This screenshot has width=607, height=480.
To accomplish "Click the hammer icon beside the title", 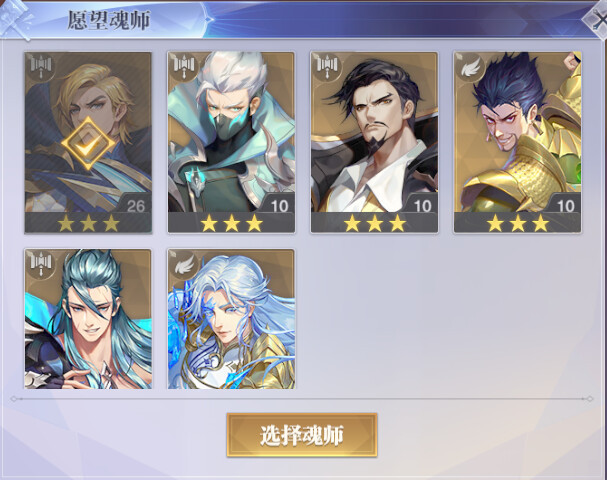I will (15, 19).
